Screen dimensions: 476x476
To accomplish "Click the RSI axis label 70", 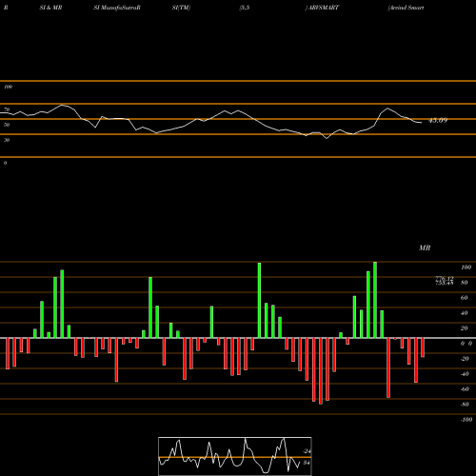I will coord(7,109).
